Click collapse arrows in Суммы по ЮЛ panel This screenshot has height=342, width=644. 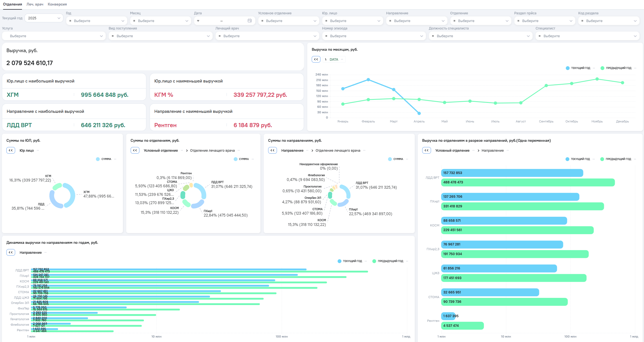[x=11, y=150]
